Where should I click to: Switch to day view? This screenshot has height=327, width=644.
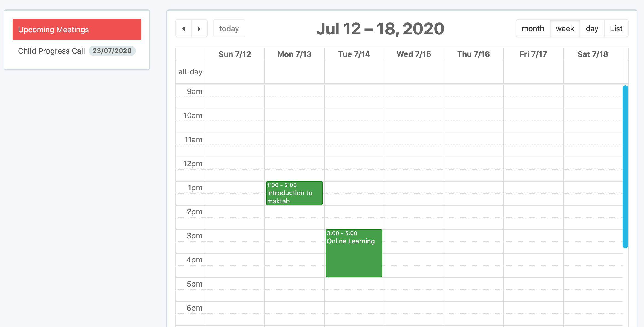pyautogui.click(x=592, y=28)
